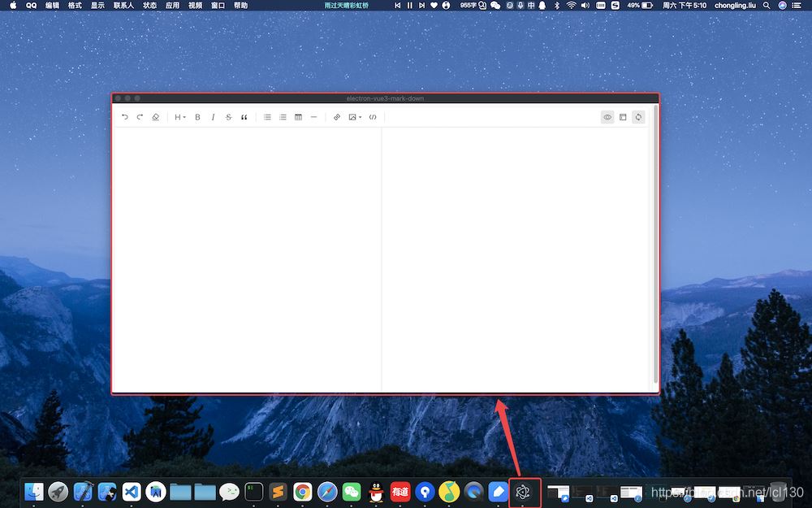Open the QQ application menu
Screen dimensions: 812x508
[x=31, y=5]
